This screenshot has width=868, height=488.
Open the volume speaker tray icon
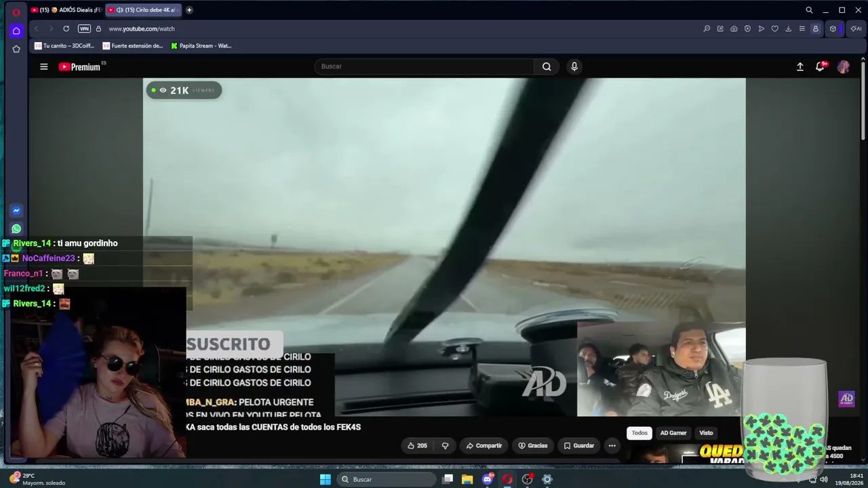tap(824, 479)
